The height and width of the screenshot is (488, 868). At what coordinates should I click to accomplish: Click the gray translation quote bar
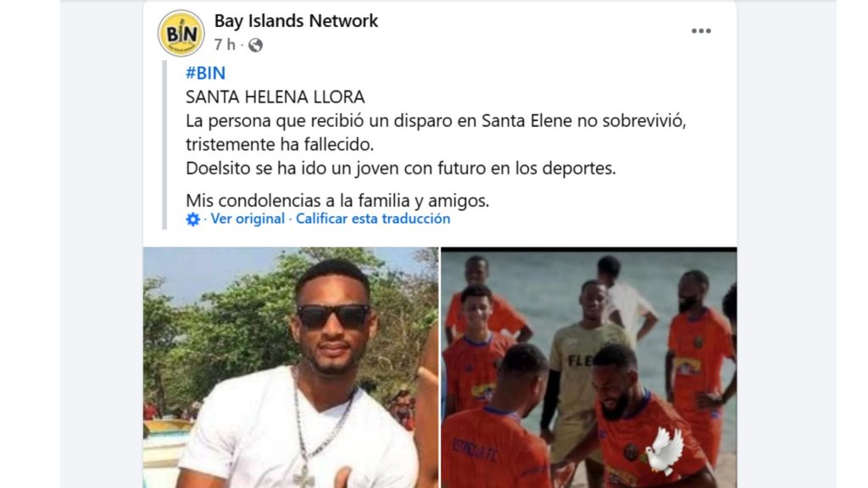pos(164,145)
